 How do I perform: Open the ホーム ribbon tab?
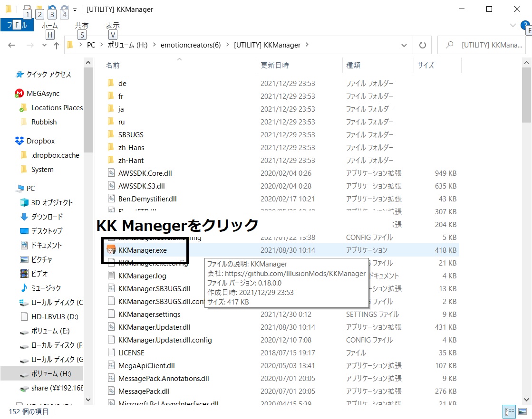(49, 26)
